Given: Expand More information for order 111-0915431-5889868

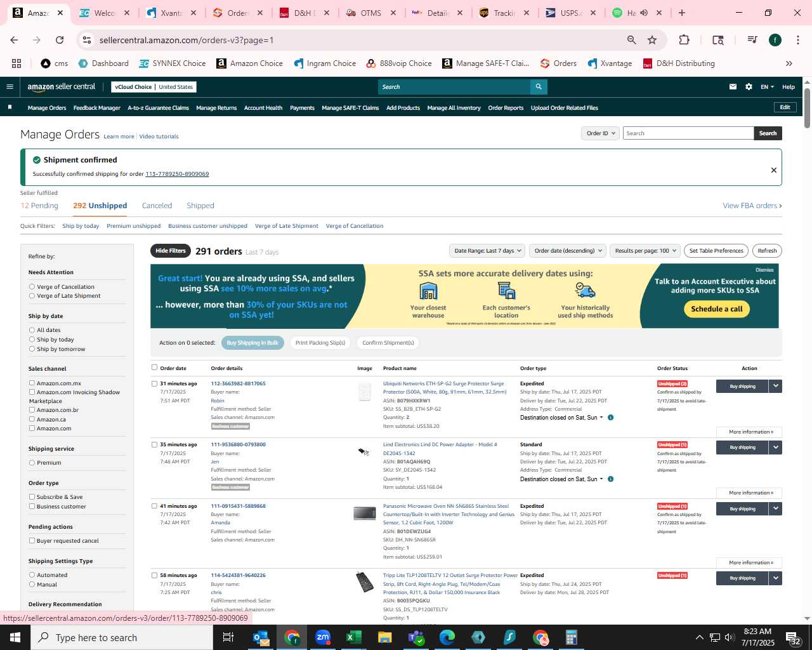Looking at the screenshot, I should (749, 562).
